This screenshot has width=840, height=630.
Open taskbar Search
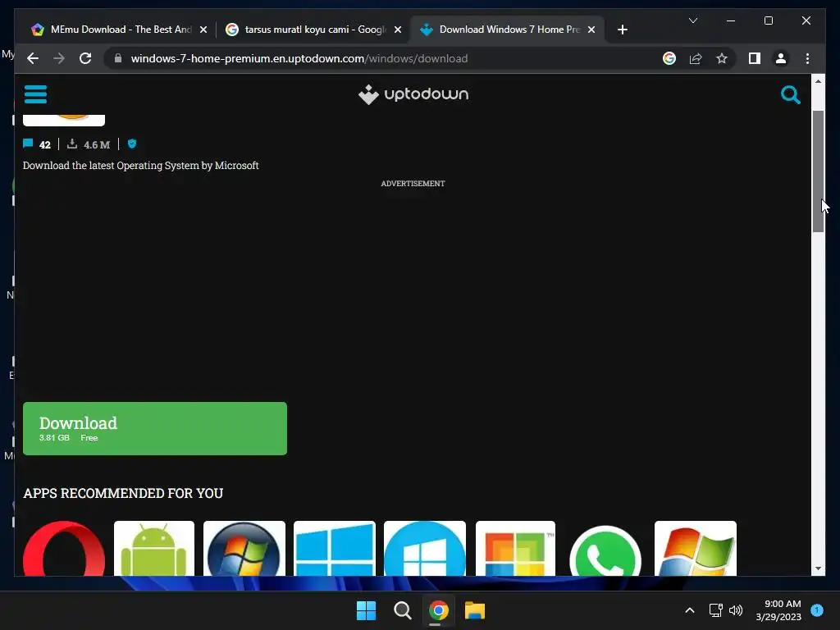(402, 610)
